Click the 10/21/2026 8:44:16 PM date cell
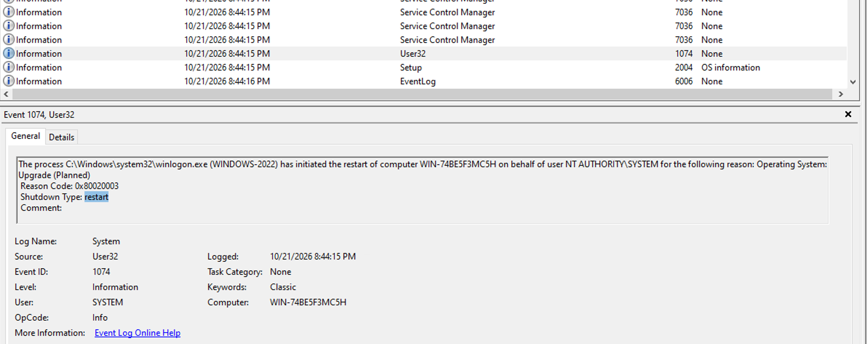 click(x=227, y=81)
